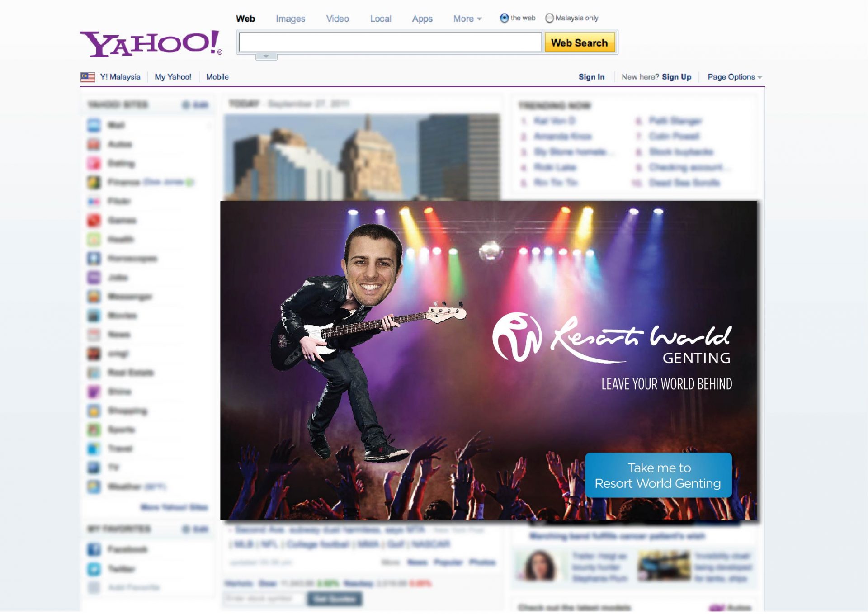
Task: Open the Flickr icon in the sidebar
Action: pyautogui.click(x=94, y=201)
